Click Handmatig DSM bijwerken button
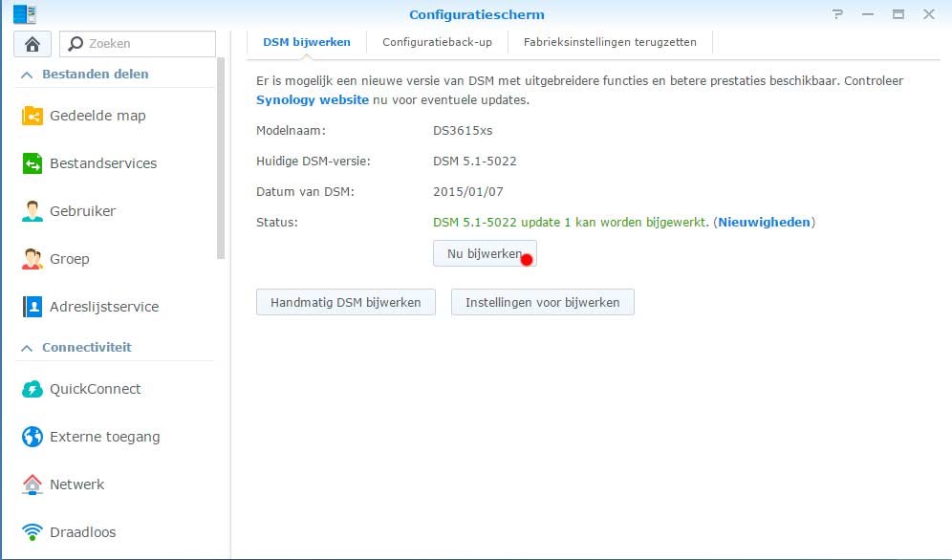The height and width of the screenshot is (560, 952). pos(346,302)
